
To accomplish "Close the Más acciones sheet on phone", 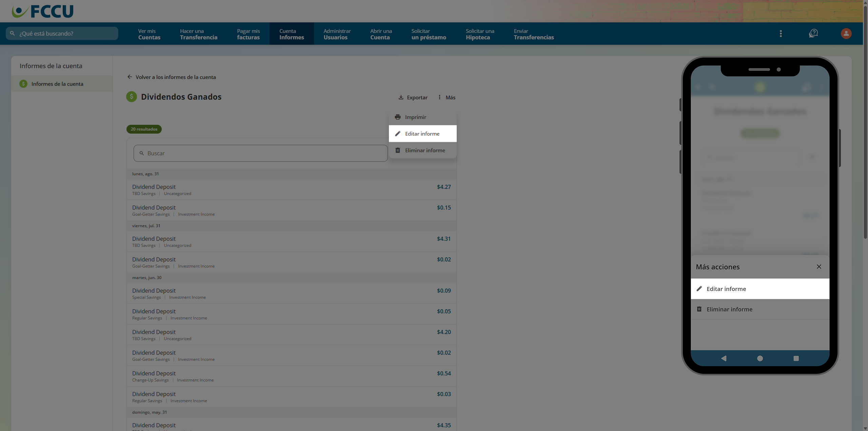I will (819, 267).
